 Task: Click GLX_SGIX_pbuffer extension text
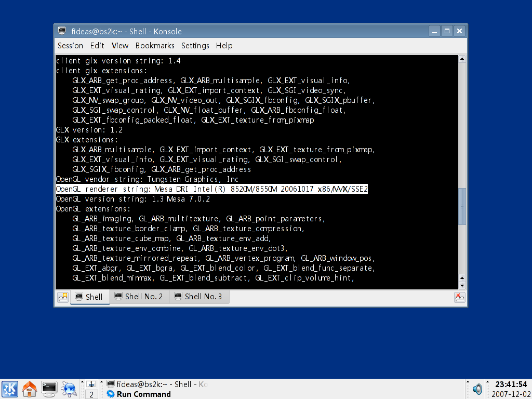pos(338,100)
